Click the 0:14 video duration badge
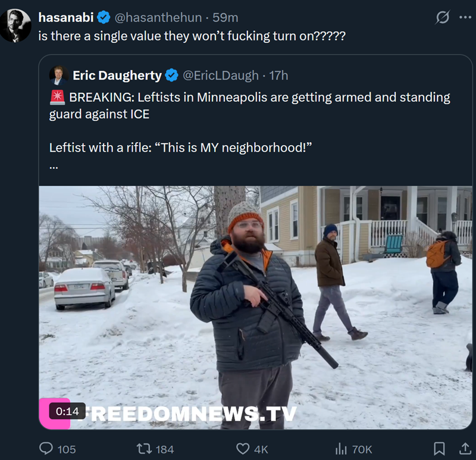This screenshot has height=460, width=476. [x=67, y=411]
